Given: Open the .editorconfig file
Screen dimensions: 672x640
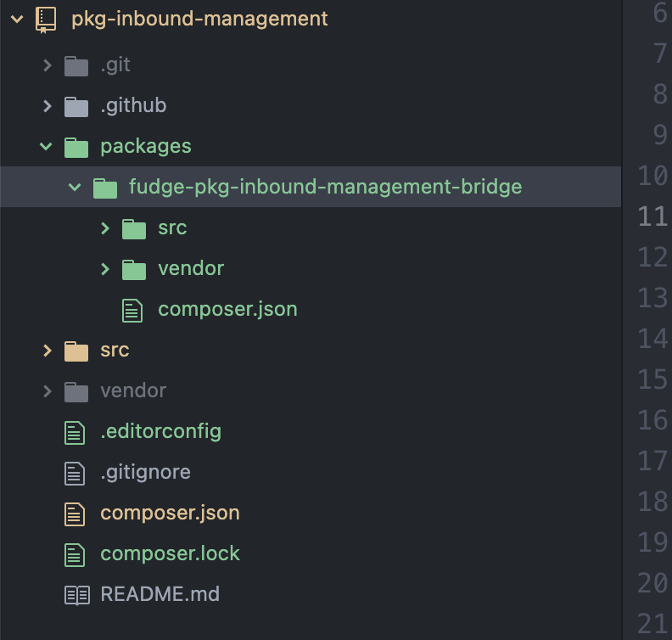Looking at the screenshot, I should (160, 432).
